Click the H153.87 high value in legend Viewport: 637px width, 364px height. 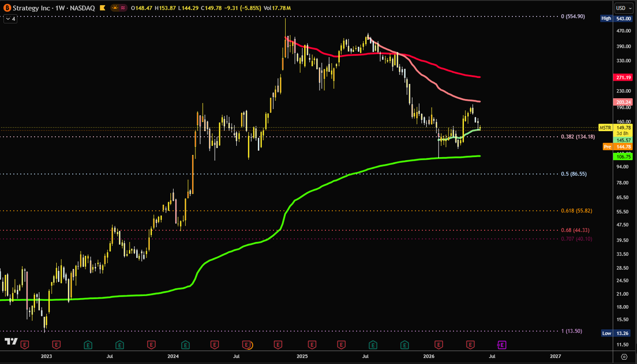pos(166,8)
